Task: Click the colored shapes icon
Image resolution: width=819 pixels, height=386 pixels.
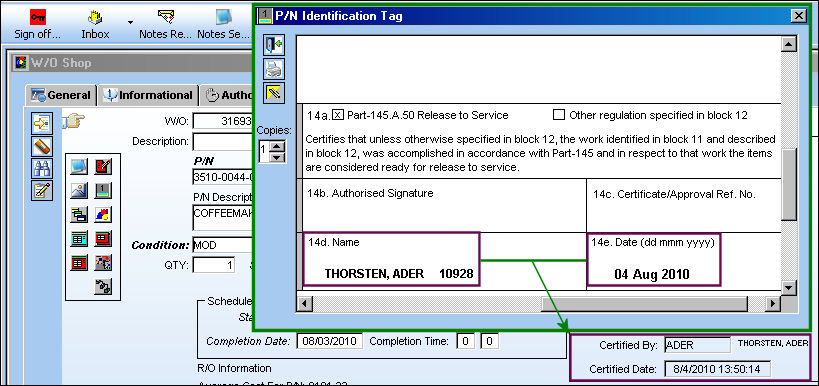Action: tap(103, 215)
